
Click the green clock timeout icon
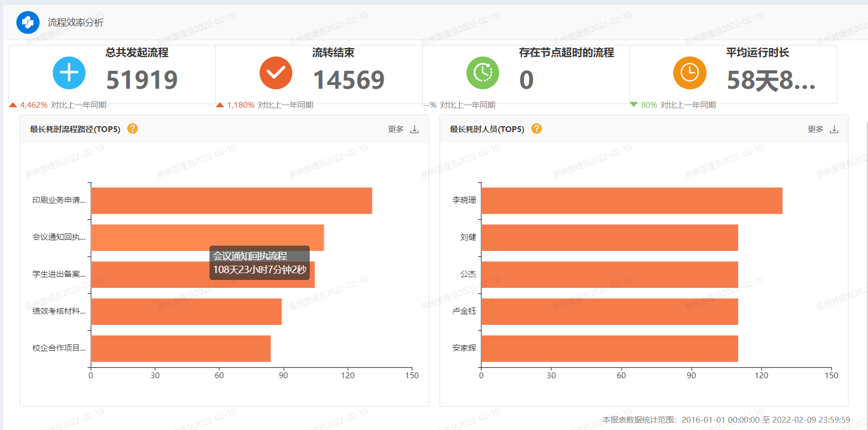coord(483,73)
